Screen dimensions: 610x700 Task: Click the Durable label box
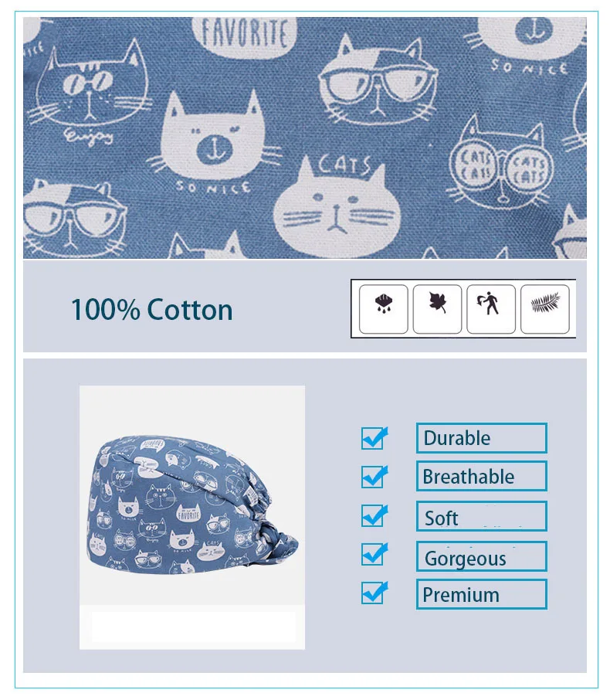482,438
